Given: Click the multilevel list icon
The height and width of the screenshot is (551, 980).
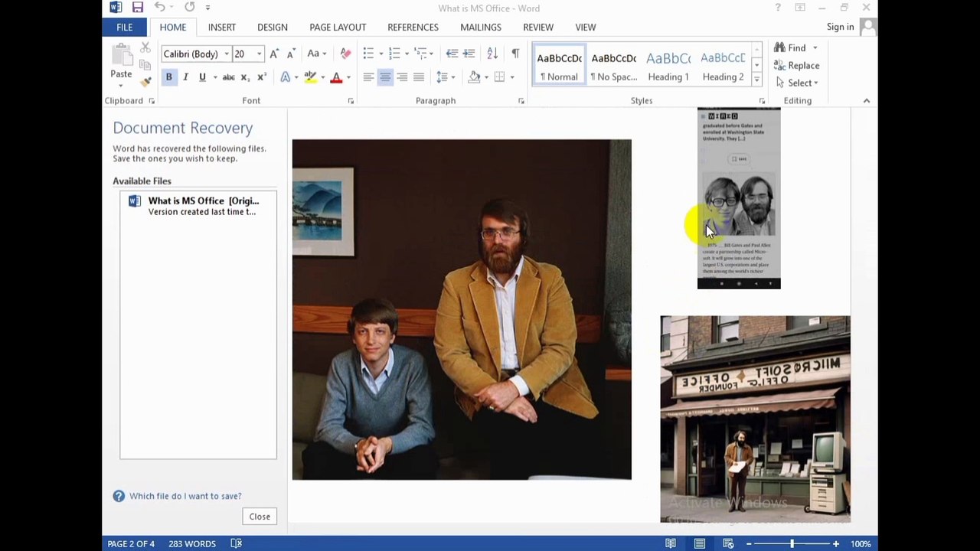Looking at the screenshot, I should 420,54.
